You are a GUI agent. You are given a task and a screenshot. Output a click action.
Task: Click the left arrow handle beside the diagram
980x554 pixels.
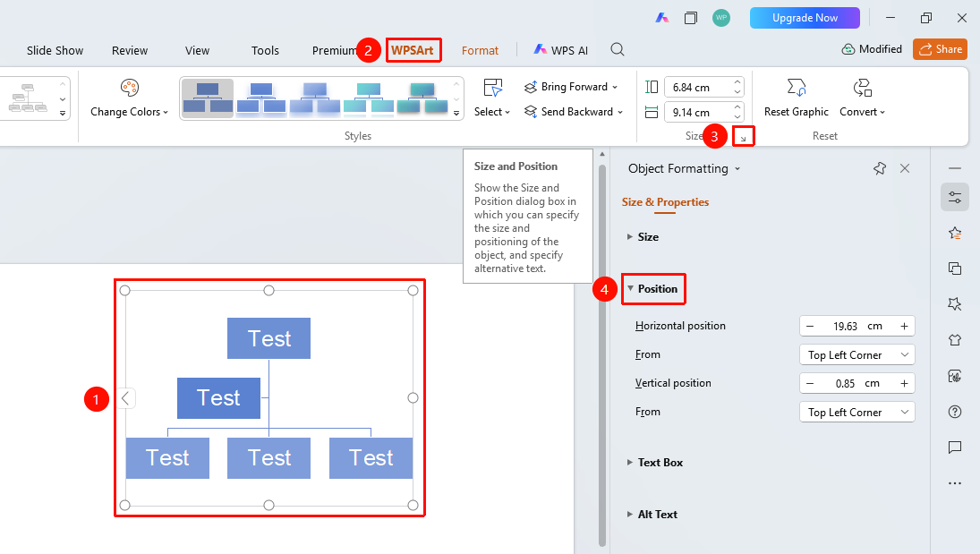click(125, 398)
